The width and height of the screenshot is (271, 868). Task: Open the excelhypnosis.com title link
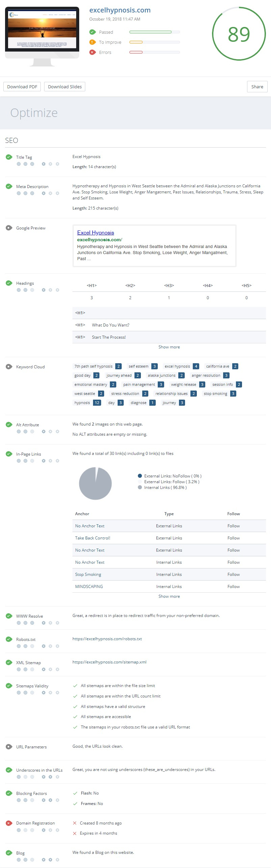[x=120, y=10]
